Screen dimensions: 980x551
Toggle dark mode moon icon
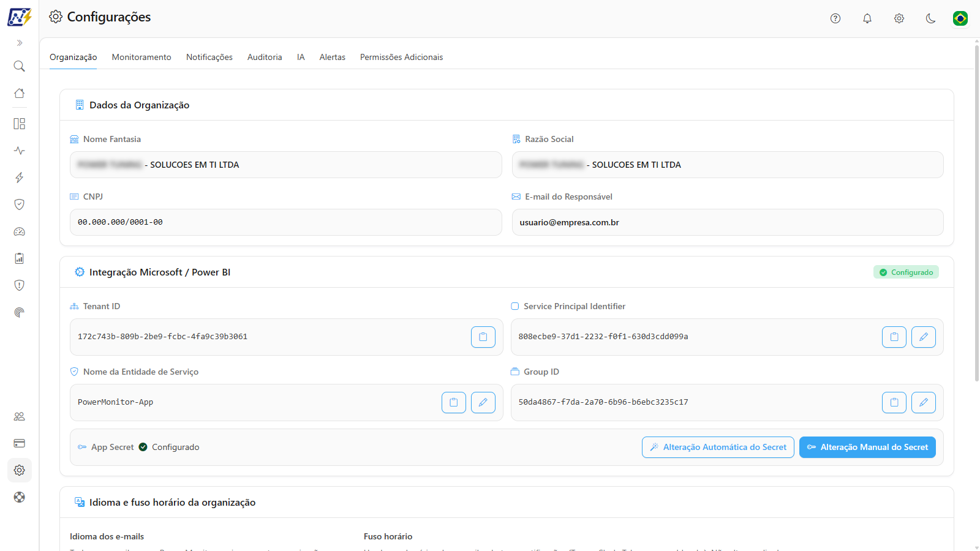pos(931,18)
